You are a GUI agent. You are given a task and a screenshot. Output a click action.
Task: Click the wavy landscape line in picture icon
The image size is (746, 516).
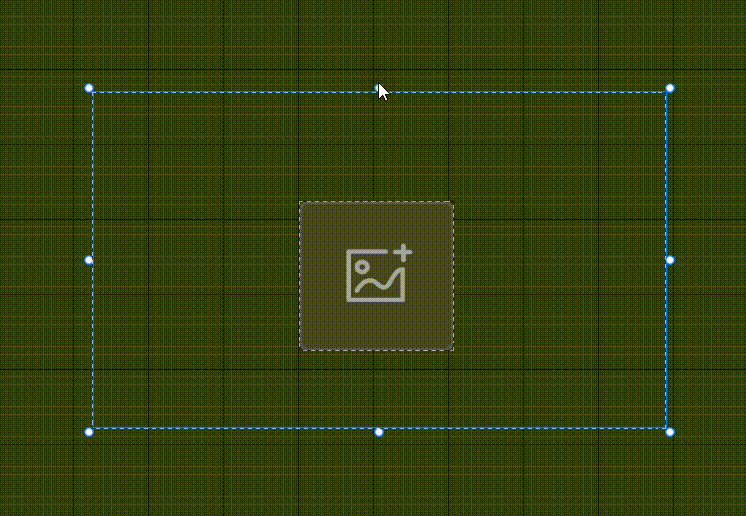(379, 282)
